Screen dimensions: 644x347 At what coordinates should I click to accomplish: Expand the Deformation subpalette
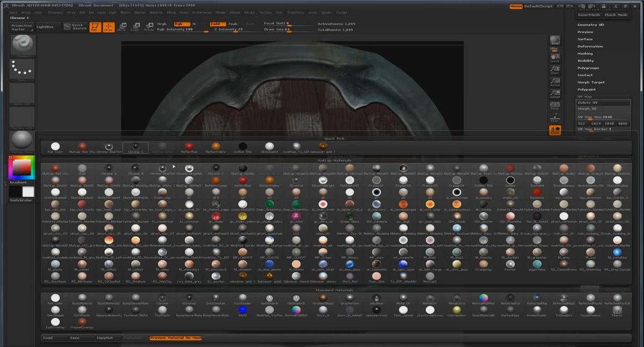pos(590,46)
